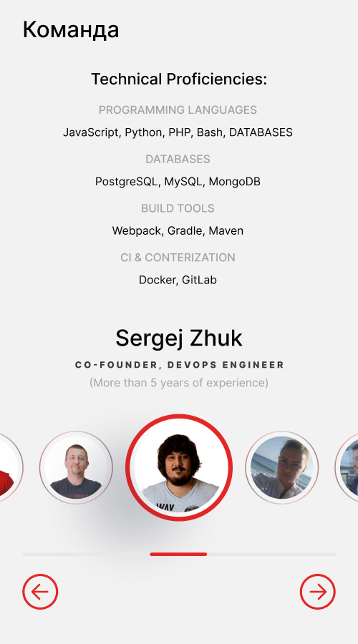Select the CI & CONTERIZATION label
358x644 pixels.
[178, 258]
